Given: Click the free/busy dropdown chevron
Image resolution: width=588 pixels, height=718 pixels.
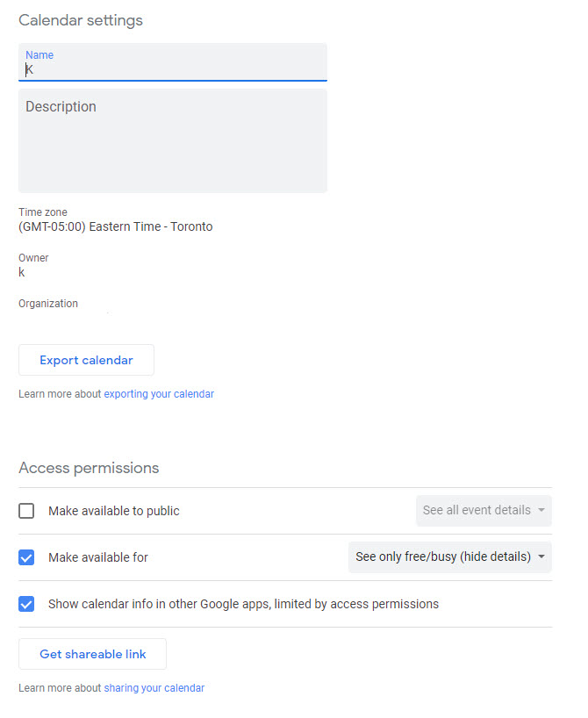Looking at the screenshot, I should (543, 556).
